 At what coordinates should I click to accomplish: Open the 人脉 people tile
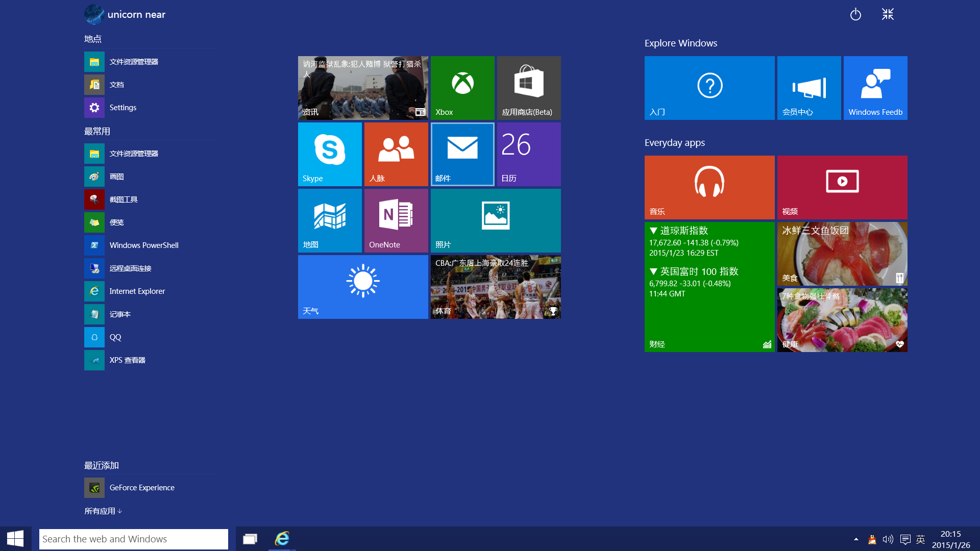[396, 154]
